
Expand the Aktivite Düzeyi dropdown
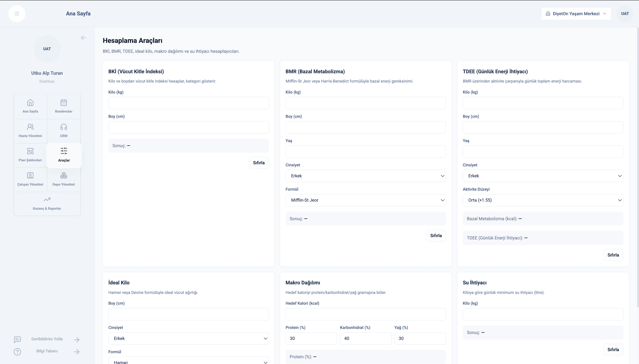pyautogui.click(x=543, y=200)
